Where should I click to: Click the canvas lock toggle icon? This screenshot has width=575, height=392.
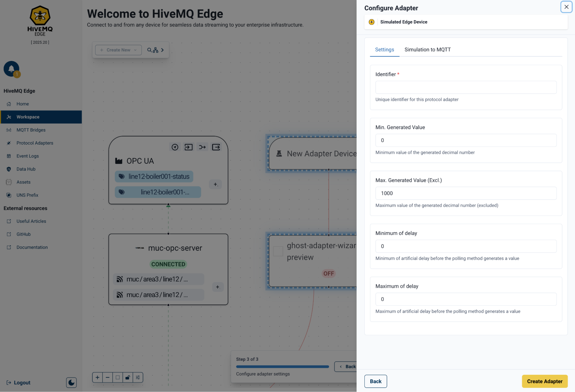tap(127, 377)
